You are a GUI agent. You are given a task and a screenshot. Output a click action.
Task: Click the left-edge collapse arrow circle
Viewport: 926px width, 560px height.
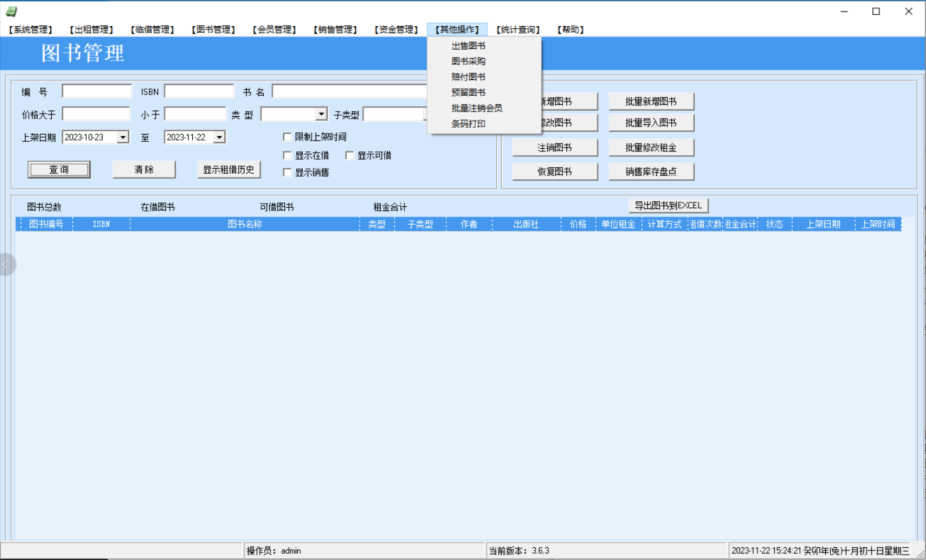(x=6, y=264)
